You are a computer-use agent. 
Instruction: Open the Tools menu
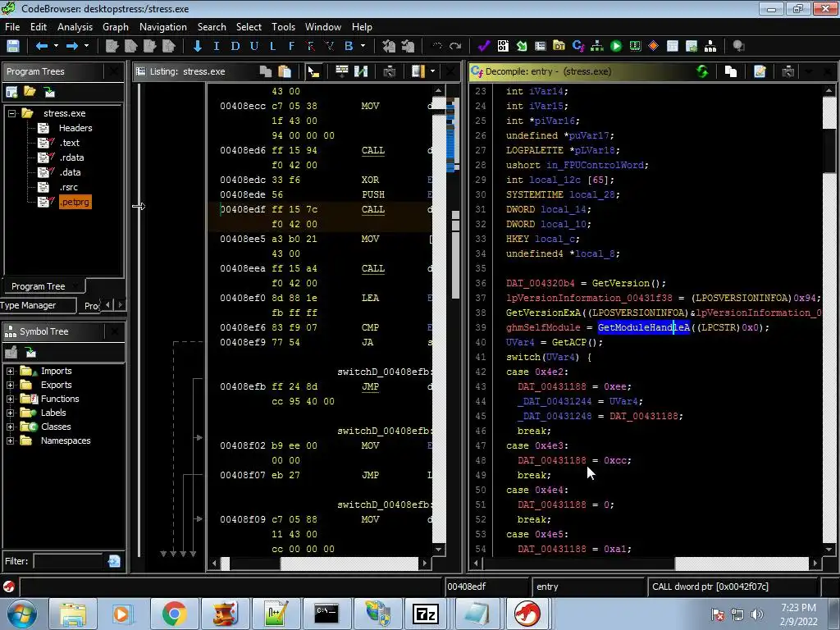click(283, 27)
